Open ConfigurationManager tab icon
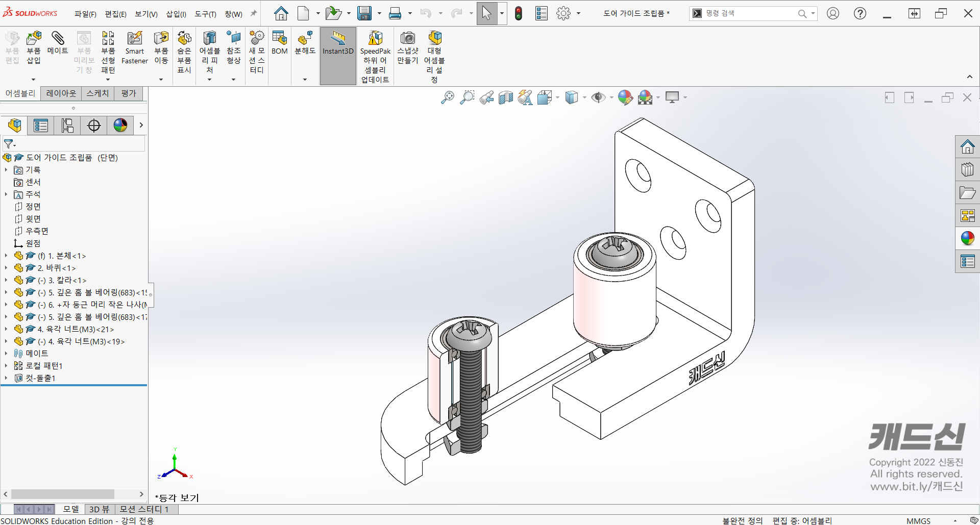This screenshot has height=525, width=980. coord(67,126)
